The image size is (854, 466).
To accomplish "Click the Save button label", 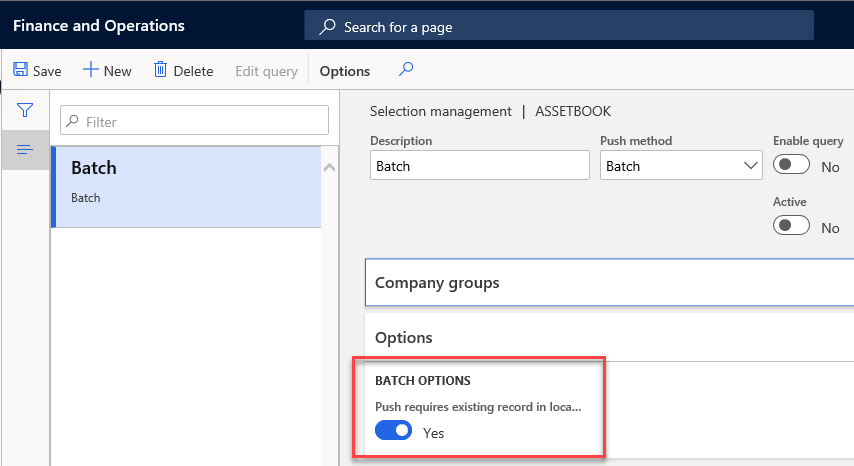I will click(x=47, y=71).
